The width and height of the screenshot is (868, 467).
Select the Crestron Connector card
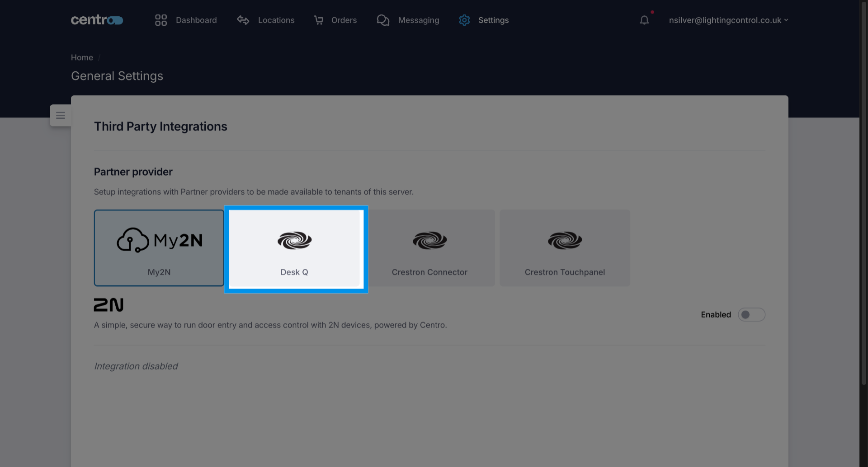tap(429, 248)
